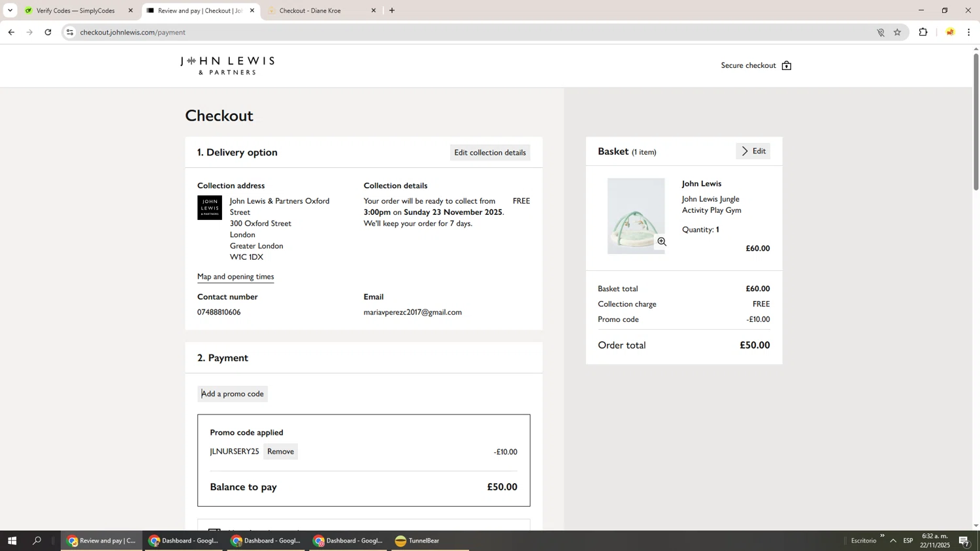The width and height of the screenshot is (980, 551).
Task: Open TunnelBear from the taskbar
Action: (417, 541)
